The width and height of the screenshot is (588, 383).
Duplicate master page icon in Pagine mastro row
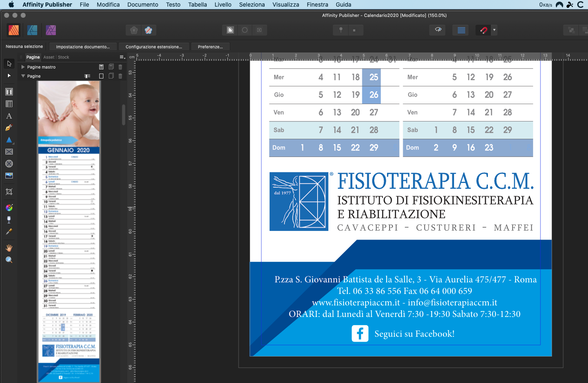[111, 67]
